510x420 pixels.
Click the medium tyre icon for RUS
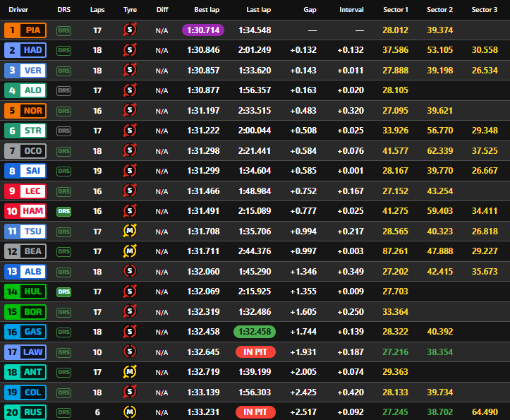(x=130, y=412)
